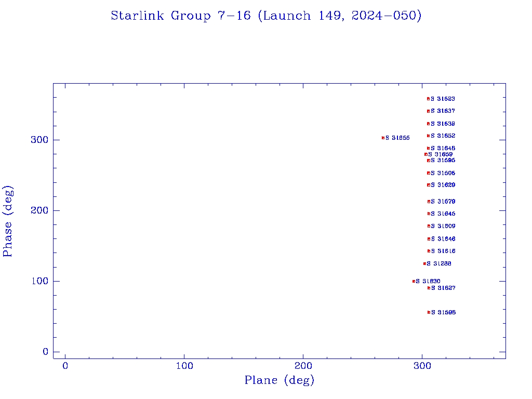
Task: Click the '100' tick label on Plane axis
Action: (x=184, y=366)
